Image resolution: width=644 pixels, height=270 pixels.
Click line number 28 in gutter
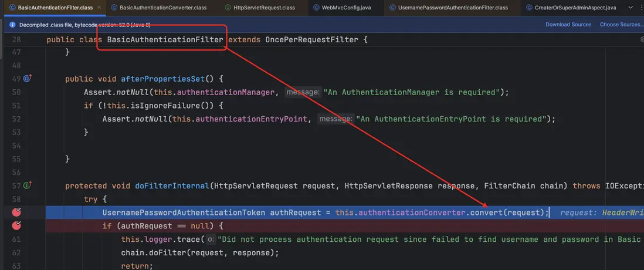click(16, 40)
